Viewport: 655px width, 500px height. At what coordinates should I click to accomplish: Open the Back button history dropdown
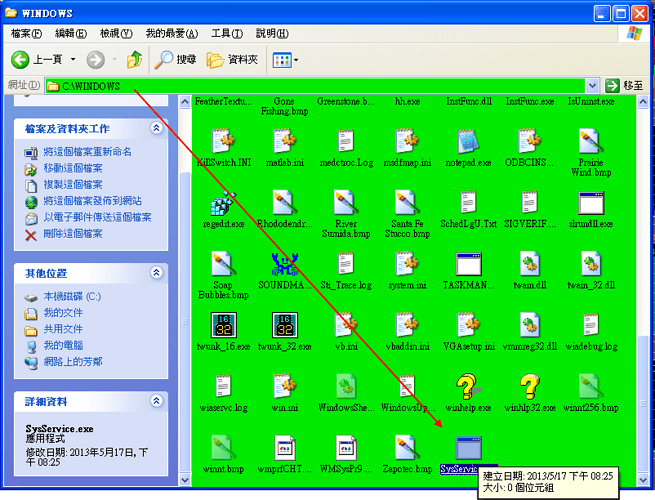73,60
